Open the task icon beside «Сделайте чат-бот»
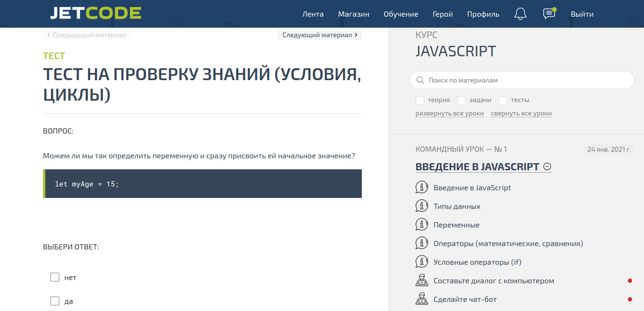 point(422,299)
